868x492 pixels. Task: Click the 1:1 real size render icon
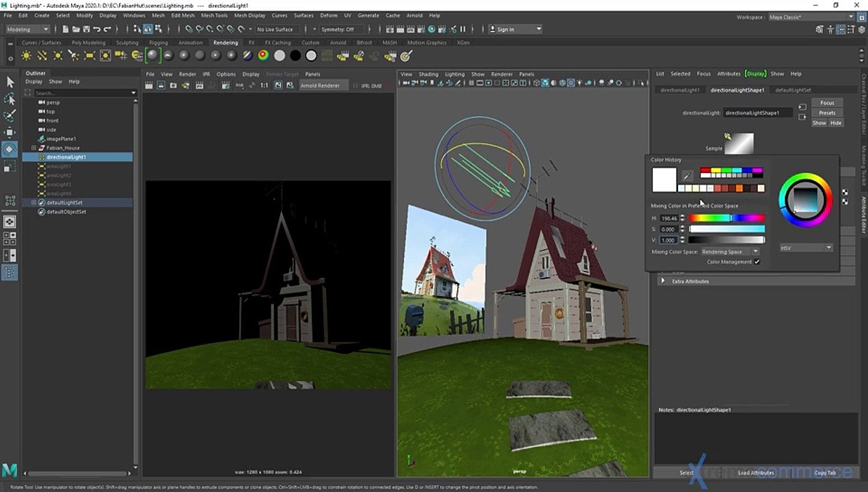pyautogui.click(x=265, y=85)
